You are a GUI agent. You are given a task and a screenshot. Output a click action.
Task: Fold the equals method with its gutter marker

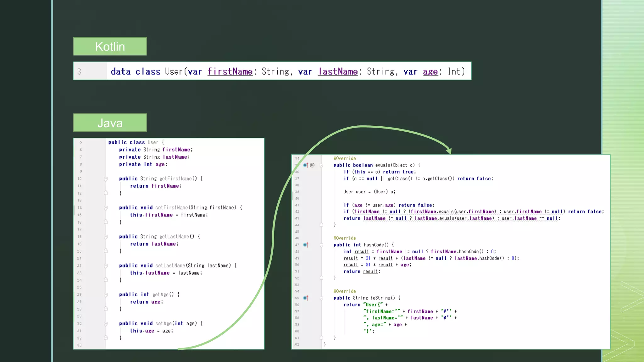[x=321, y=165]
